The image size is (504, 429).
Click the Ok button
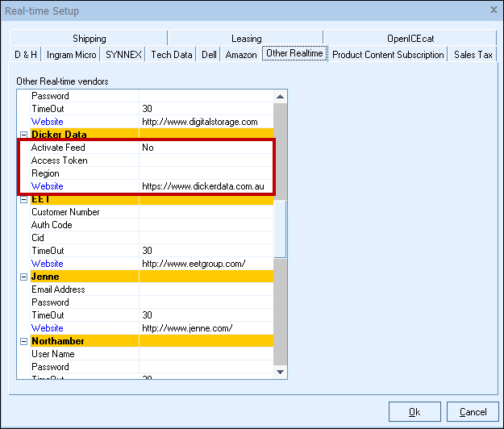coord(414,411)
